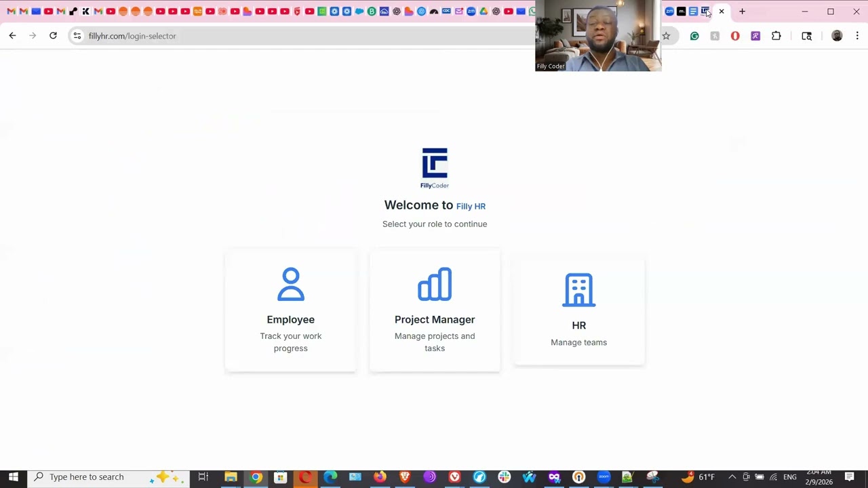
Task: Click the FillyCoder logo above the welcome text
Action: pos(435,168)
